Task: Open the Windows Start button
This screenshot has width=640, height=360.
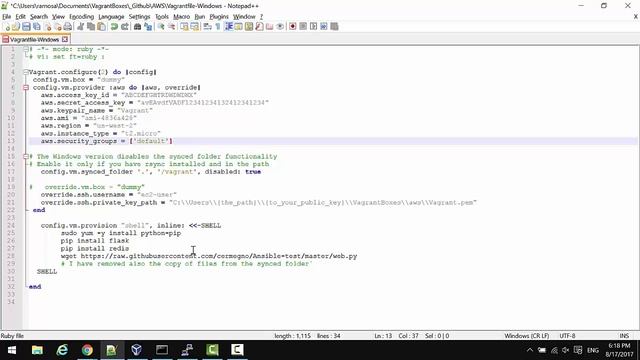Action: 12,350
